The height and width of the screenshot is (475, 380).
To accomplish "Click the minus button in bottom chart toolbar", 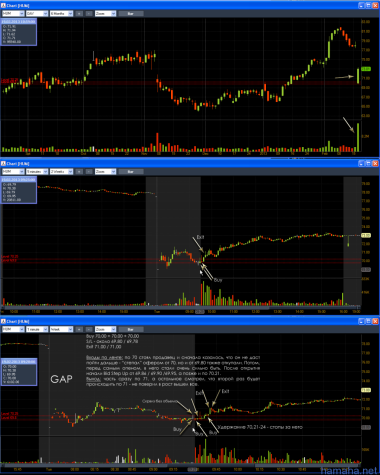I will tap(89, 329).
